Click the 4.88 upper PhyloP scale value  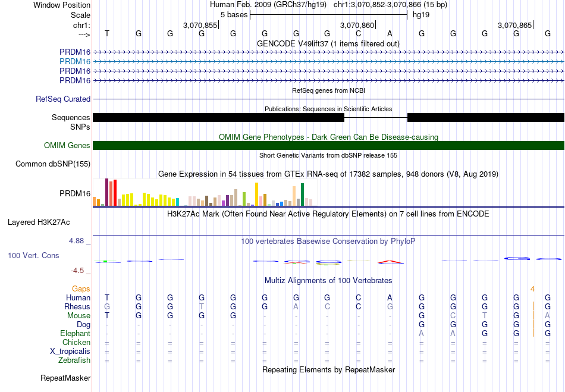pos(76,241)
